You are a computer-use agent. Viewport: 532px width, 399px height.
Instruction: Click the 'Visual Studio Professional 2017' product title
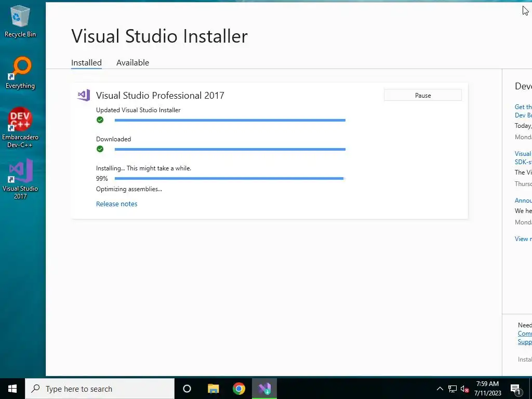coord(160,96)
